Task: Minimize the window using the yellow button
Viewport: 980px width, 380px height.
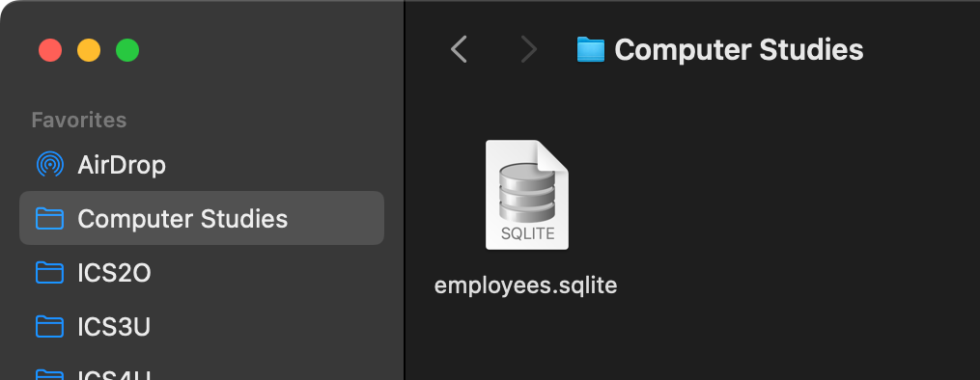Action: tap(89, 50)
